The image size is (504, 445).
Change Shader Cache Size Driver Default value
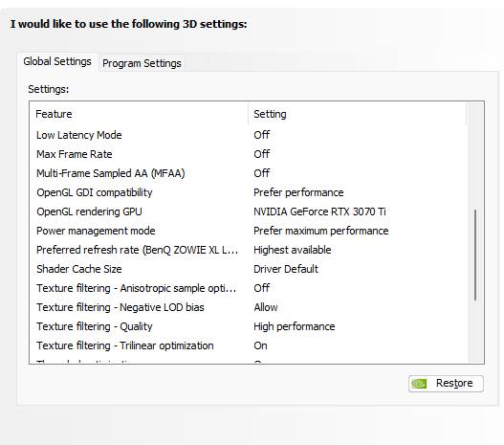coord(286,269)
